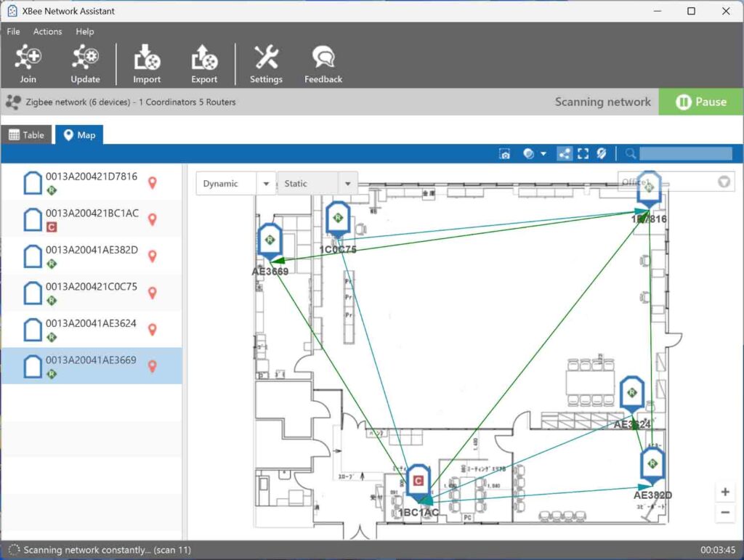
Task: Open Settings from the toolbar
Action: click(x=266, y=64)
